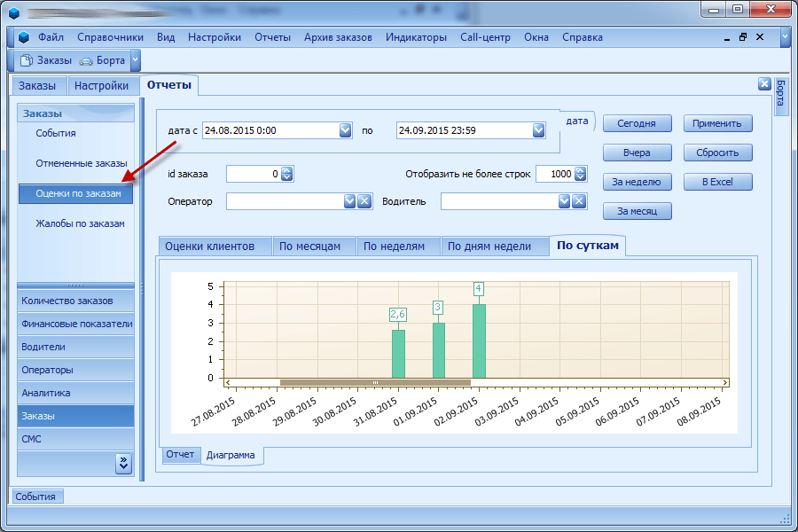Click the Сбросить button
Screen dimensions: 798x532
(717, 153)
